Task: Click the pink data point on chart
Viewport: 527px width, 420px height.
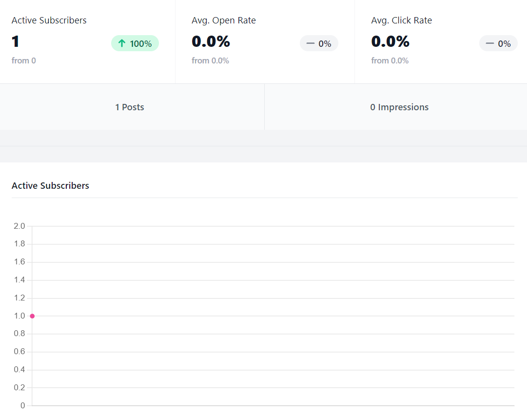Action: coord(32,316)
